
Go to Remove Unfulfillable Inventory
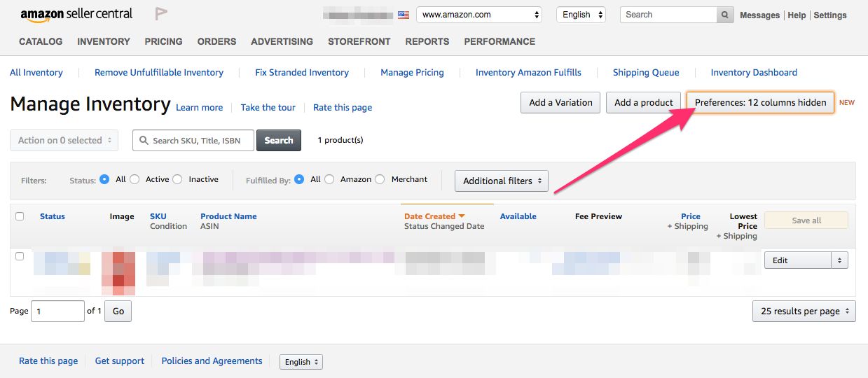pyautogui.click(x=159, y=72)
